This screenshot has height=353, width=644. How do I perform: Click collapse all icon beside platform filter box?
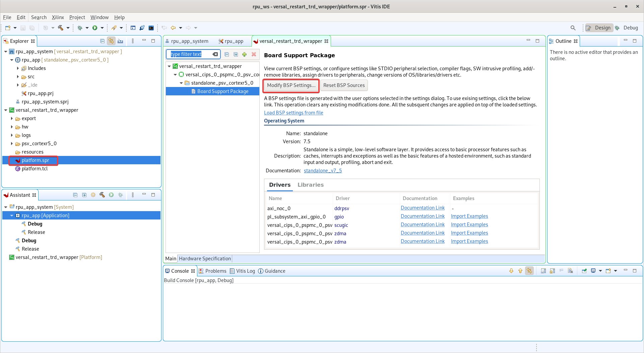pos(227,54)
